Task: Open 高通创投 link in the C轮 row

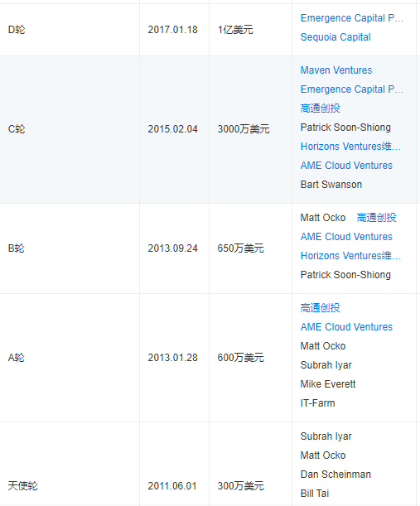Action: [x=321, y=108]
